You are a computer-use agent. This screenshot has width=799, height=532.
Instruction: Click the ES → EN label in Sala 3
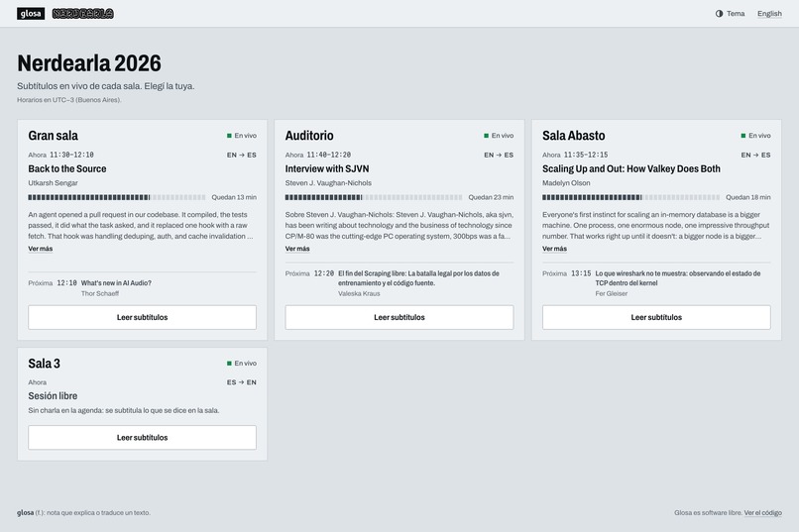click(242, 382)
